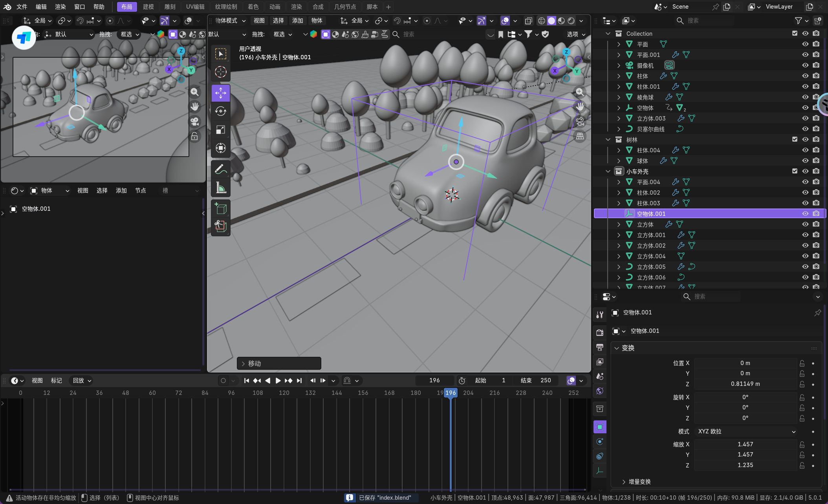
Task: Open the 物体模式 mode dropdown
Action: pyautogui.click(x=231, y=20)
